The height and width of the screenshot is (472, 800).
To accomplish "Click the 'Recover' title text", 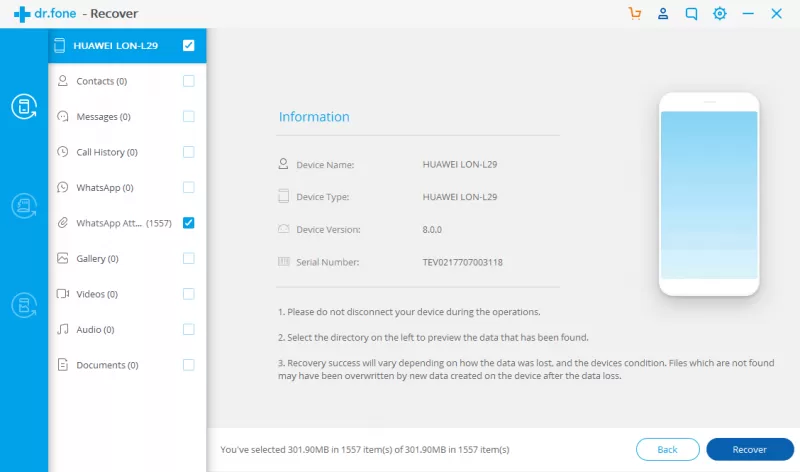I will tap(114, 14).
